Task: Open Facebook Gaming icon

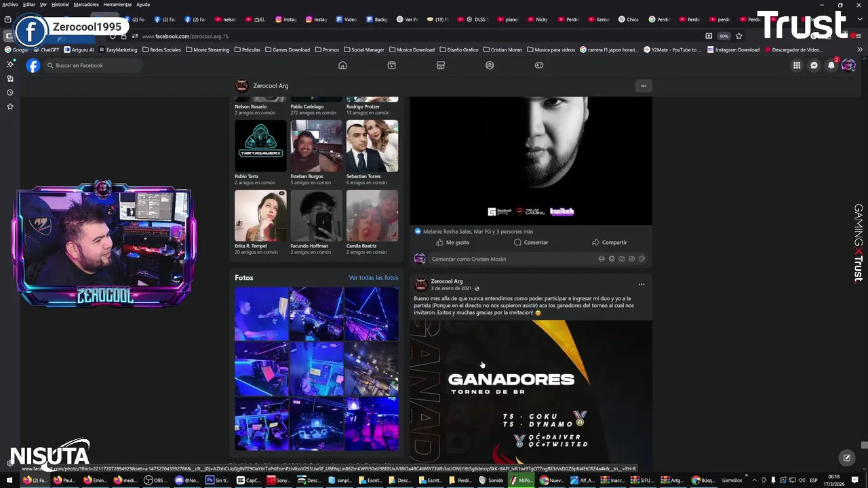Action: [539, 65]
